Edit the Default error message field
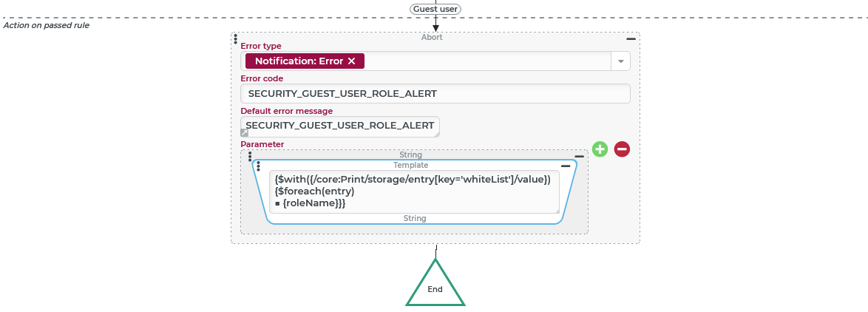This screenshot has width=868, height=312. coord(340,126)
